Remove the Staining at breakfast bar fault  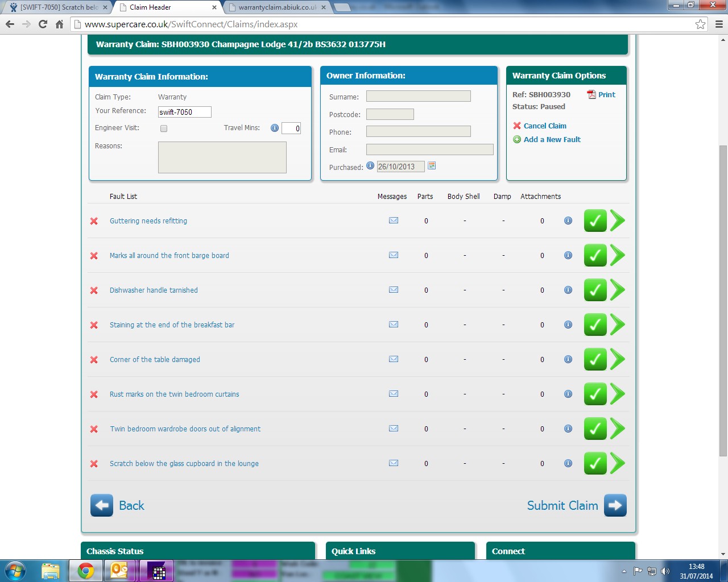(x=94, y=325)
